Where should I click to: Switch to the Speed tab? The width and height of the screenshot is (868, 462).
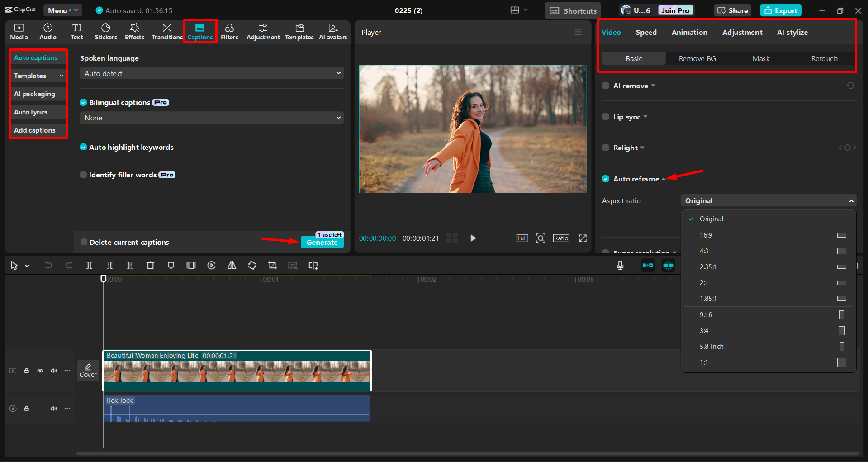click(x=646, y=32)
